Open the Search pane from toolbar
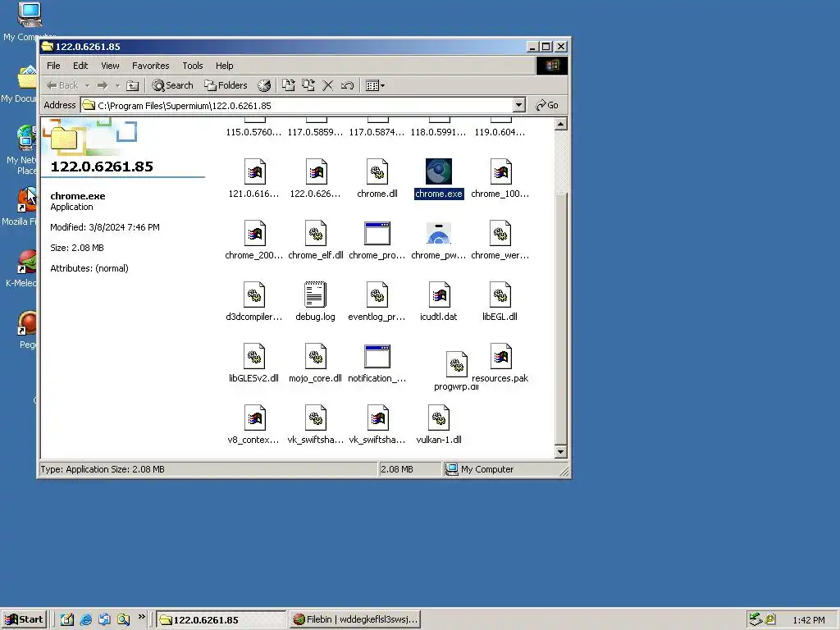 pos(172,85)
